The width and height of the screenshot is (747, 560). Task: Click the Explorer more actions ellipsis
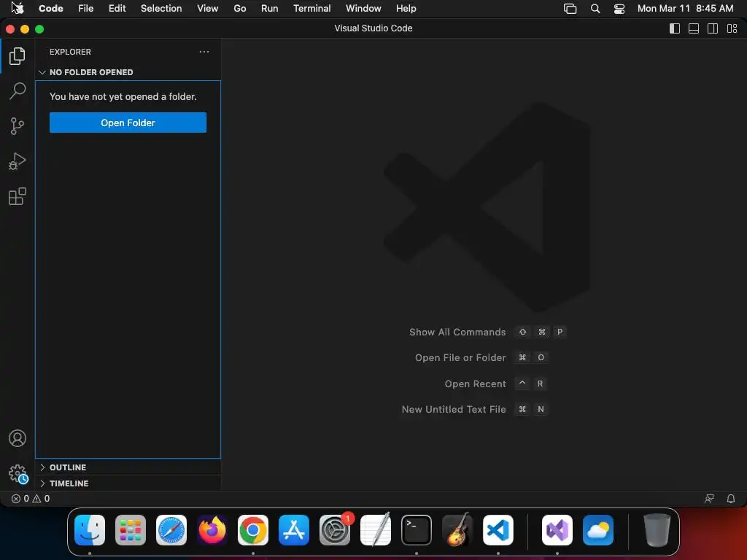204,52
